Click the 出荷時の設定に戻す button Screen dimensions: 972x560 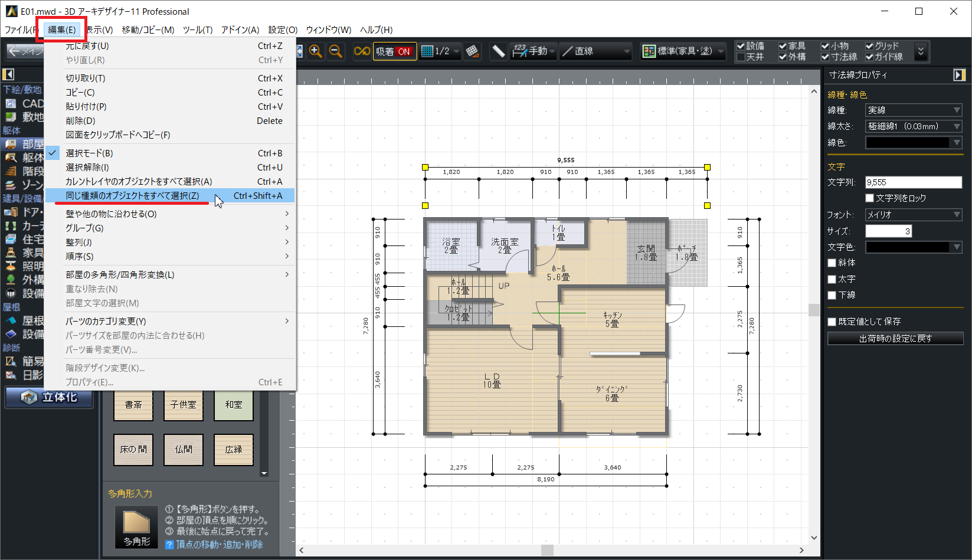coord(895,339)
